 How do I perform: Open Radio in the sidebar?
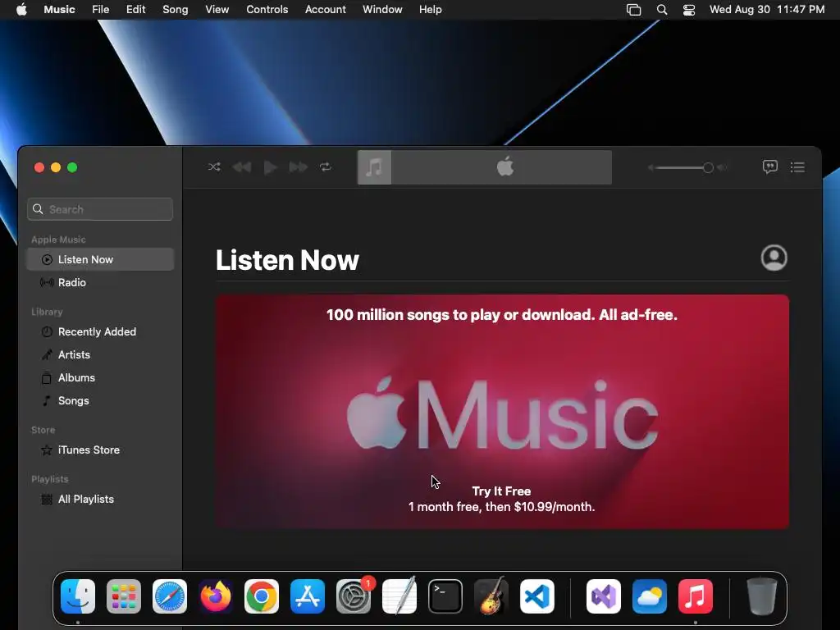pyautogui.click(x=100, y=282)
